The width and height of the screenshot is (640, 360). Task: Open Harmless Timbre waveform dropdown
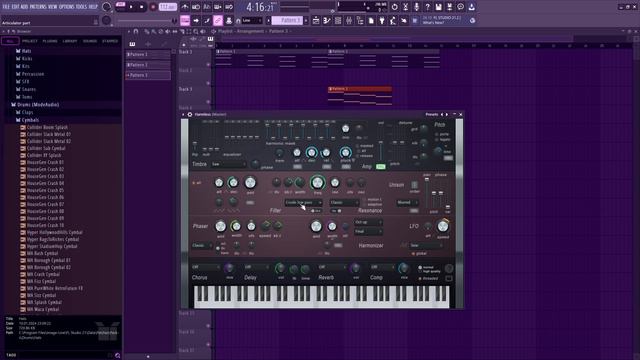[229, 164]
